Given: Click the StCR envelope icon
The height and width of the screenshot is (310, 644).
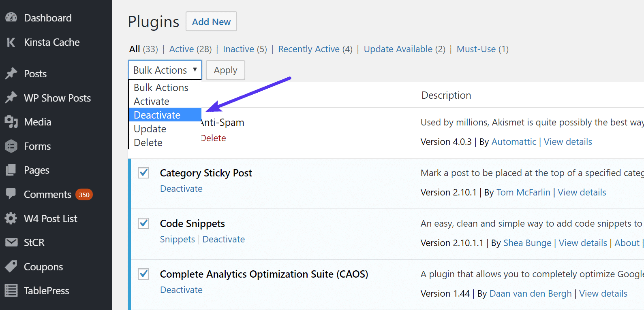Looking at the screenshot, I should 11,242.
